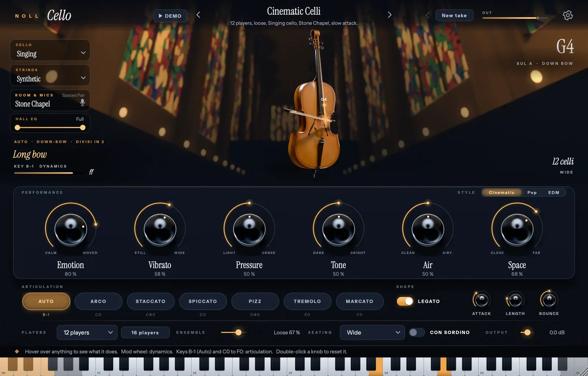The image size is (588, 376).
Task: Select the Staccato articulation
Action: [x=150, y=301]
